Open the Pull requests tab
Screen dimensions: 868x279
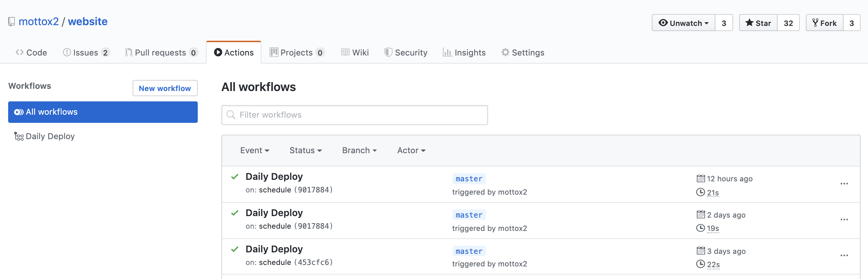(x=161, y=53)
